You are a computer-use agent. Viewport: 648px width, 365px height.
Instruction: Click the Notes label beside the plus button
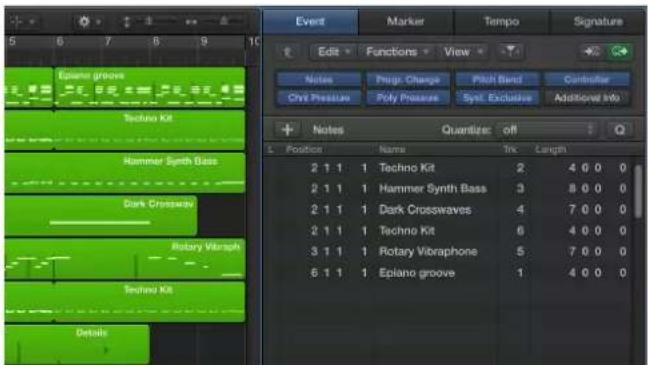click(328, 130)
